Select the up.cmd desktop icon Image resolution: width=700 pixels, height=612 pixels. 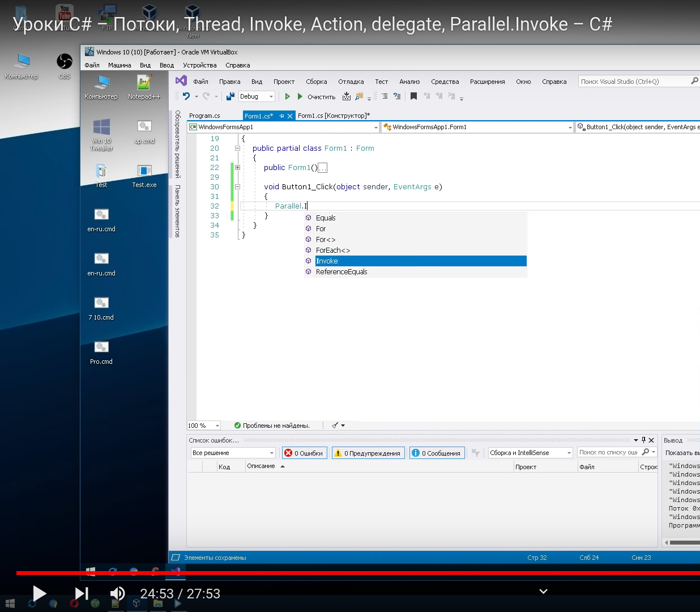coord(144,131)
